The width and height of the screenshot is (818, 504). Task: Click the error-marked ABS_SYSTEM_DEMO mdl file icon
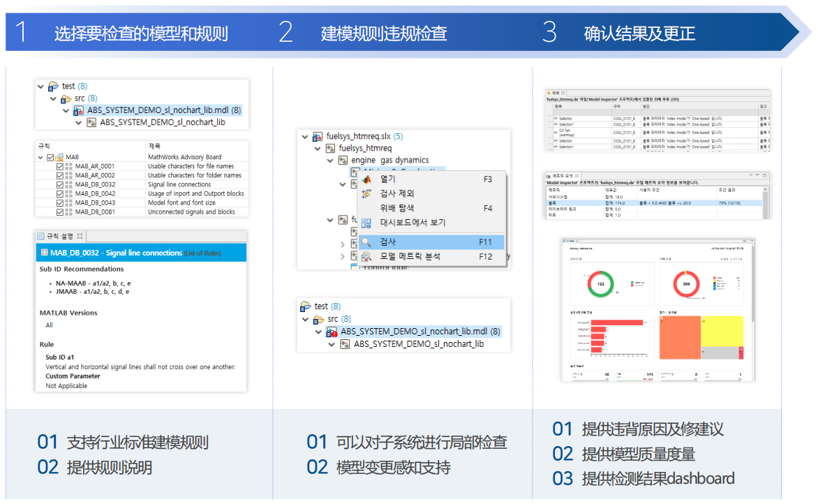[x=332, y=332]
